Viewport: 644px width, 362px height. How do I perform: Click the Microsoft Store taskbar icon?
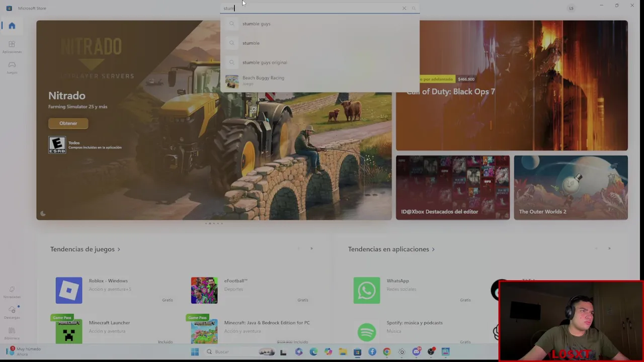[357, 352]
